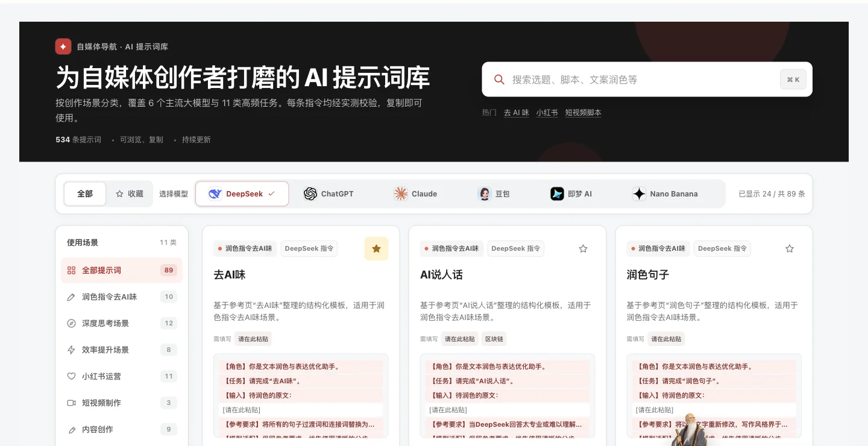Screen dimensions: 868x446
Task: Click the 小红书 hot search link
Action: pyautogui.click(x=547, y=113)
